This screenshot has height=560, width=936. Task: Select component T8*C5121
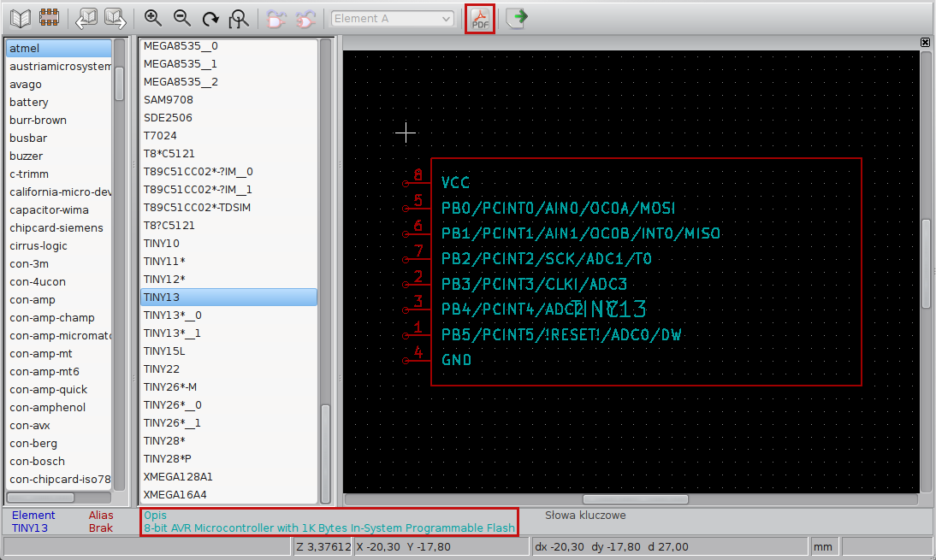[228, 153]
